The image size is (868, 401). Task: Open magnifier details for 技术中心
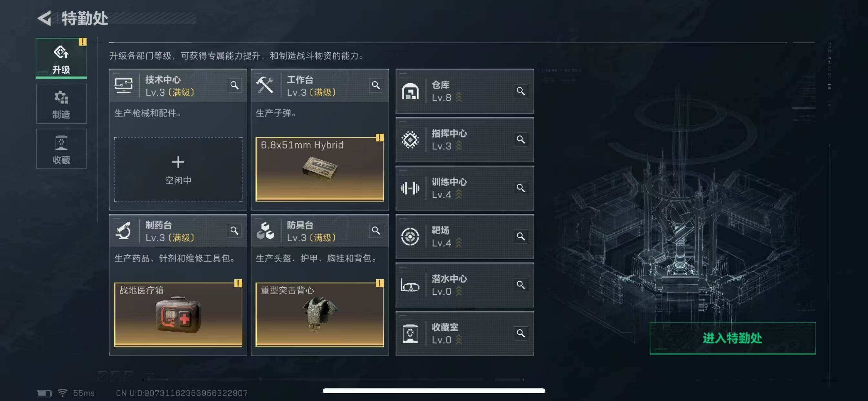234,85
